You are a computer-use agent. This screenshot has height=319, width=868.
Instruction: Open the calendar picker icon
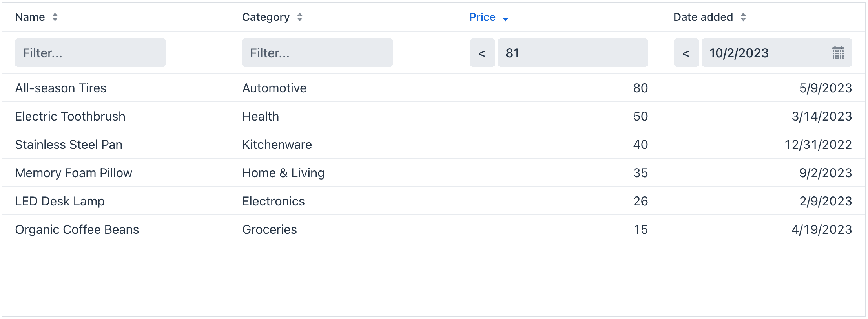[x=838, y=53]
